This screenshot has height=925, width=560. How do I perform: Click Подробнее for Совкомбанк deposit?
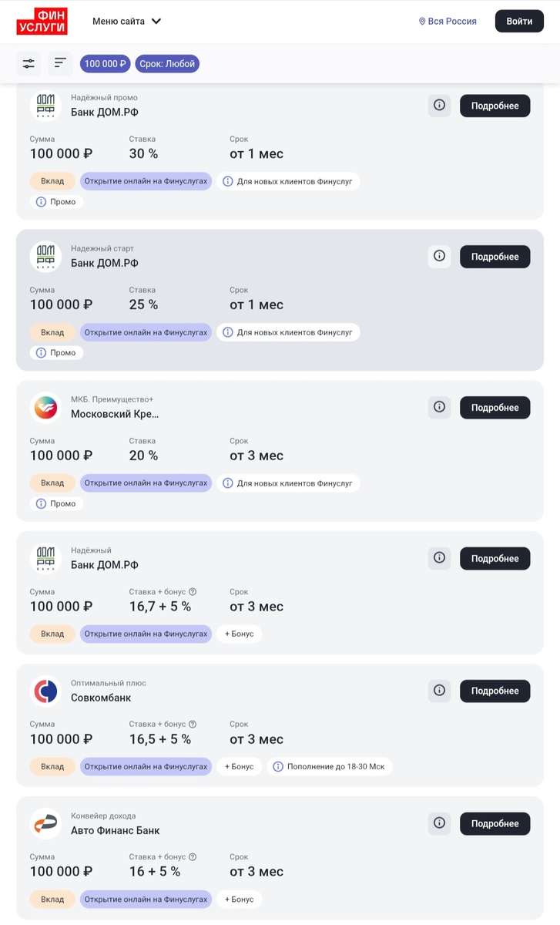(x=495, y=691)
